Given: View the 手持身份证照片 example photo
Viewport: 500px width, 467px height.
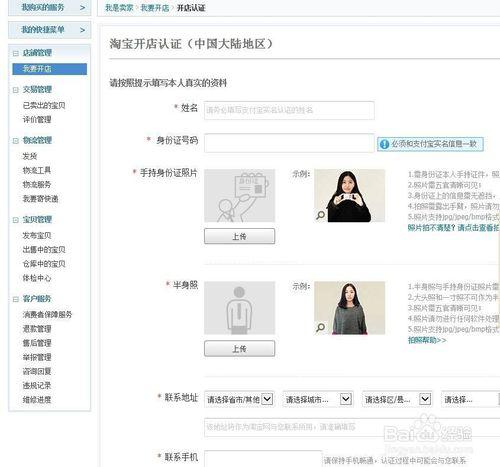Looking at the screenshot, I should (350, 196).
